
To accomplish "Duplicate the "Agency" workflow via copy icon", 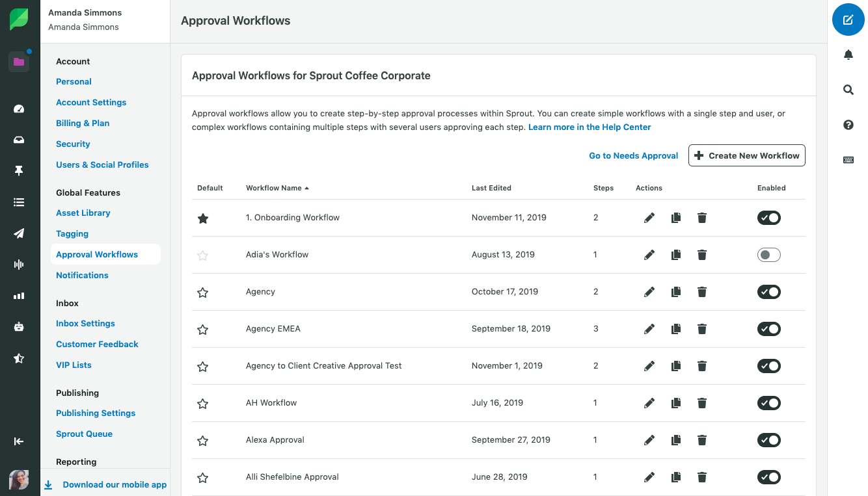I will pos(675,292).
